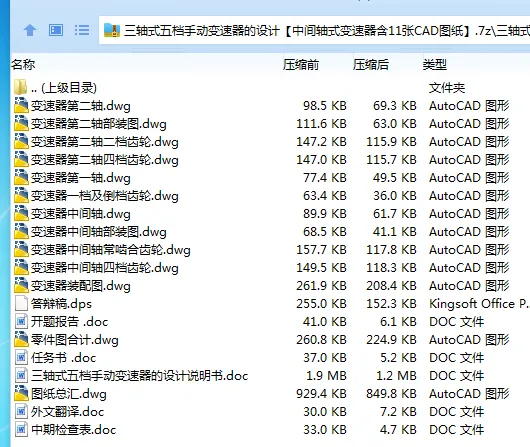The image size is (530, 447).
Task: Click the up-arrow parent directory icon
Action: (30, 30)
